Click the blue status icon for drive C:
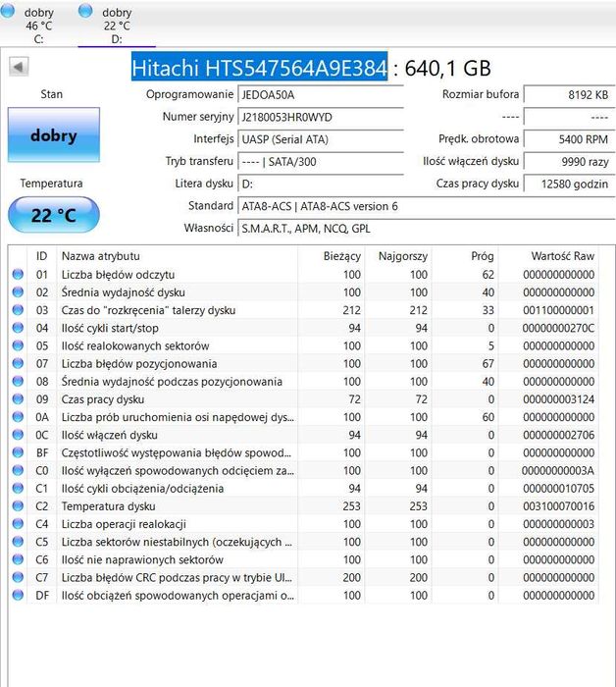This screenshot has width=616, height=687. [x=7, y=11]
